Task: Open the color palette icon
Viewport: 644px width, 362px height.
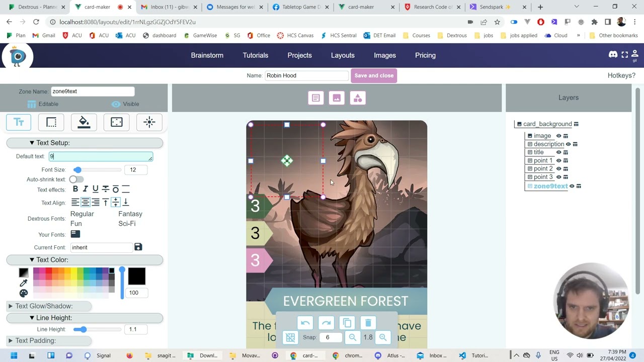Action: [24, 293]
